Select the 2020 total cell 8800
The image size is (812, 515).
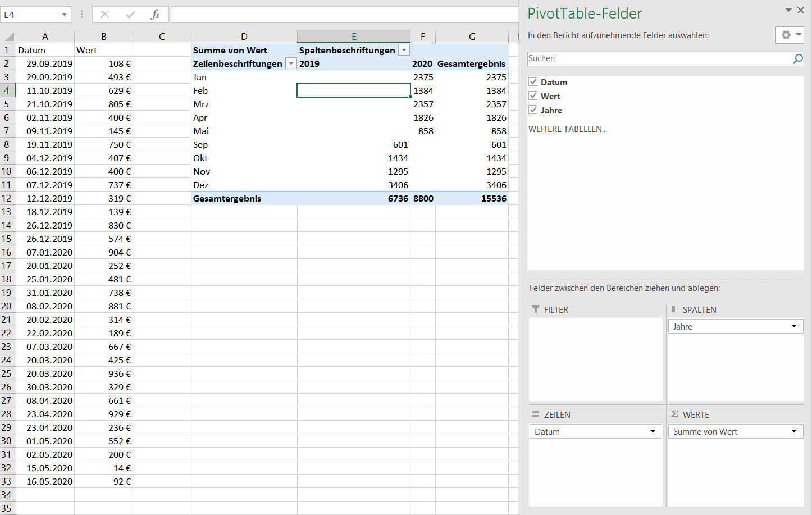coord(423,198)
